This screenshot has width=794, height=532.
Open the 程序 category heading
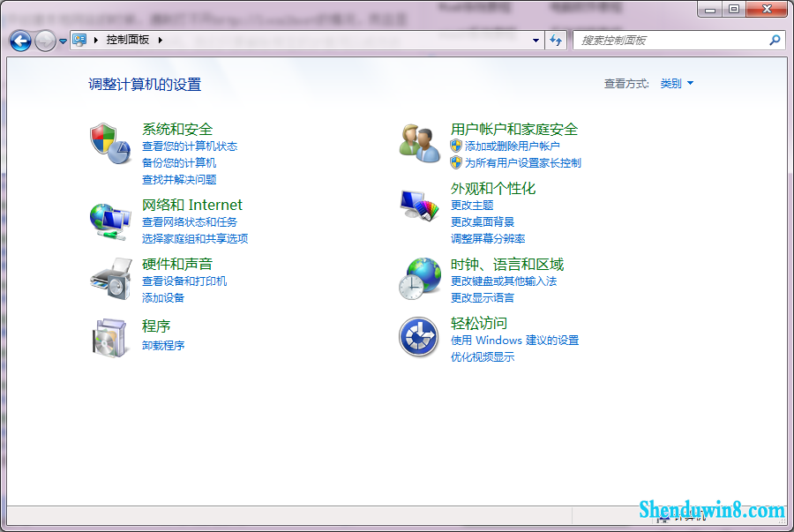coord(156,326)
